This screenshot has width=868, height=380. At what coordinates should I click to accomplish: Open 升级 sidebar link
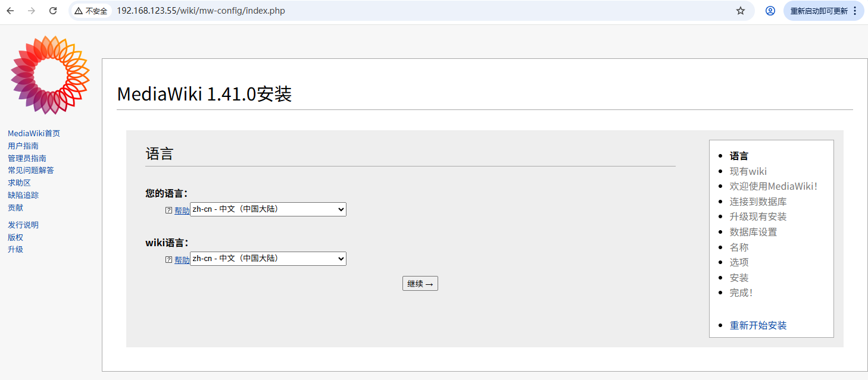click(15, 249)
